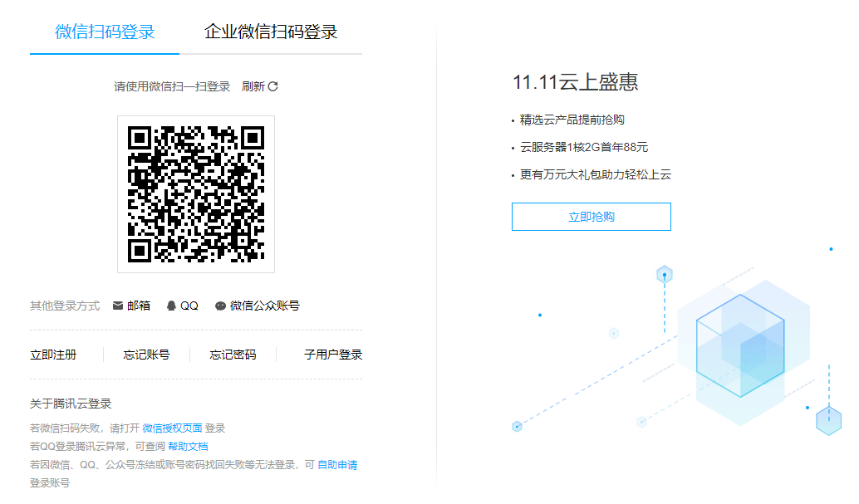Select 邮箱 login method
This screenshot has width=859, height=504.
tap(139, 306)
